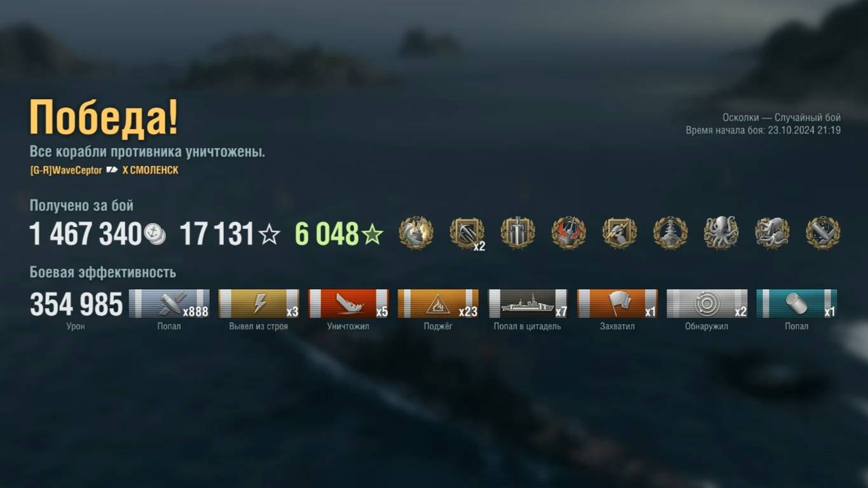Click the 354 985 damage value
Image resolution: width=868 pixels, height=488 pixels.
[x=76, y=304]
